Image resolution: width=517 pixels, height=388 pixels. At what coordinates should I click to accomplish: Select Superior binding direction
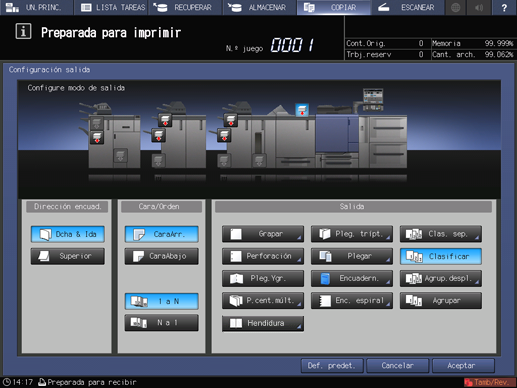[x=68, y=256]
